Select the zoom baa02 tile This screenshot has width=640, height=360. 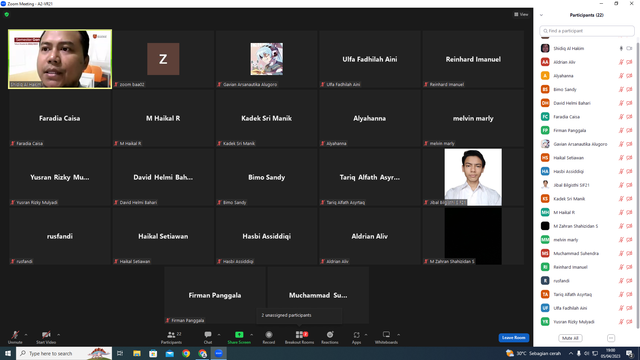163,59
